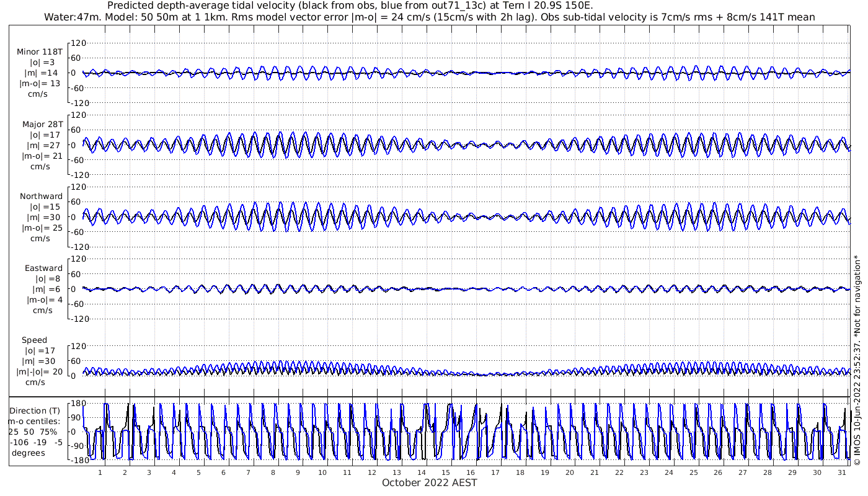Viewport: 868px width, 496px height.
Task: Click the 'degrees' unit label
Action: (x=28, y=453)
